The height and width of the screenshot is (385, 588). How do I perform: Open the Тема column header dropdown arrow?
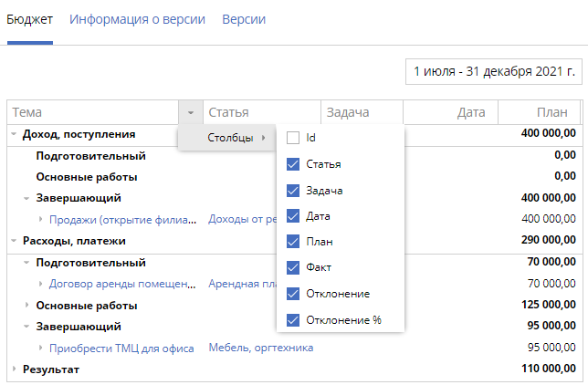[x=190, y=112]
